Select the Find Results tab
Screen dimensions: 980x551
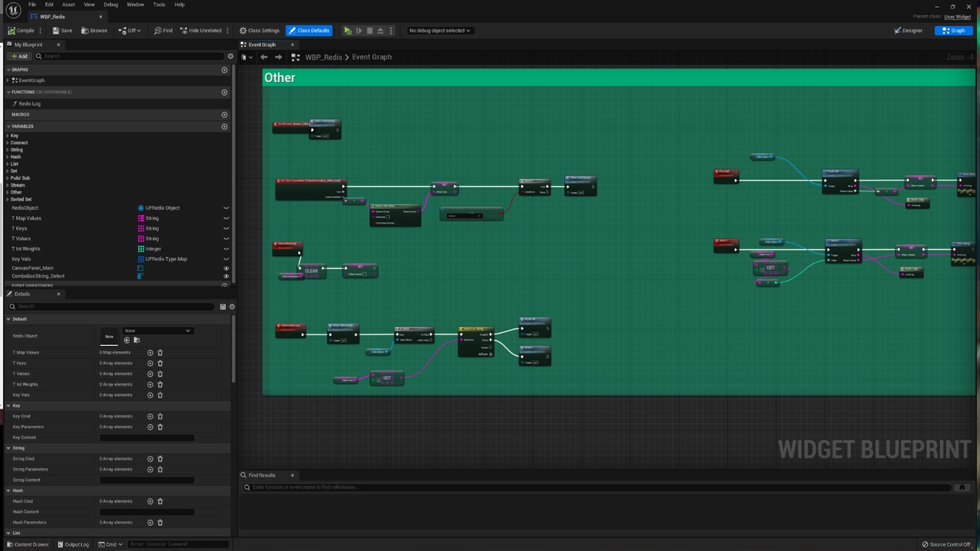coord(262,475)
